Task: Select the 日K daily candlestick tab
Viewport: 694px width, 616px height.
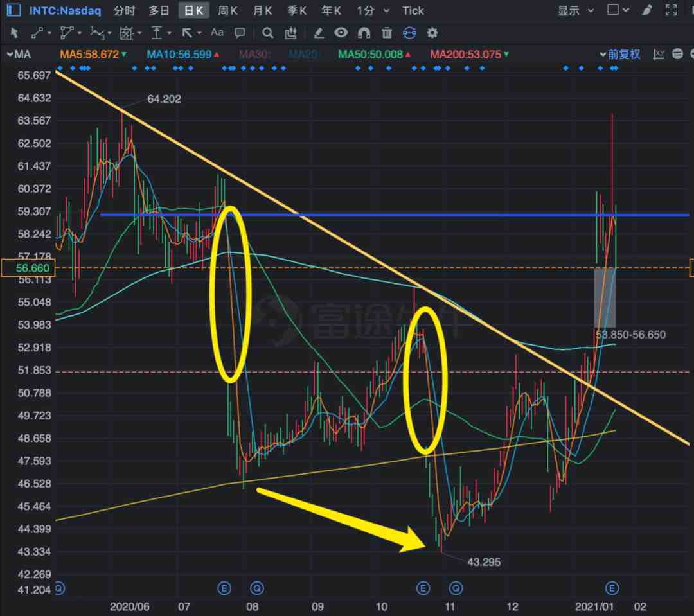Action: 194,11
